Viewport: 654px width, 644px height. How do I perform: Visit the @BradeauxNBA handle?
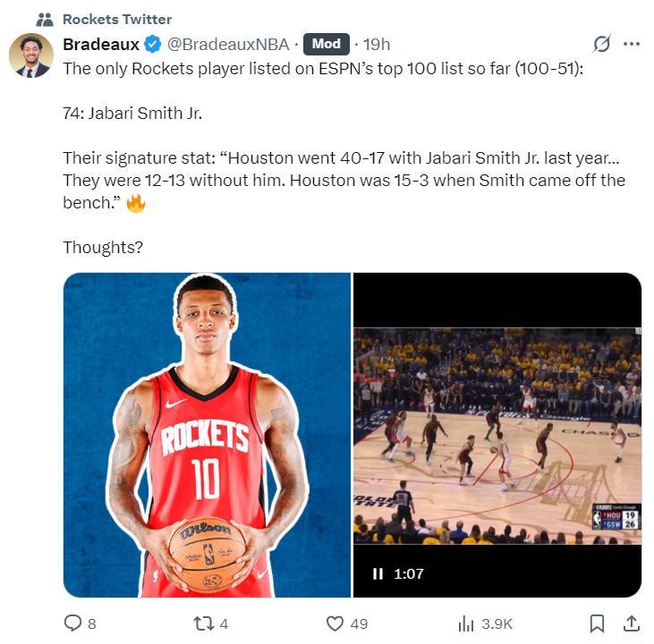coord(228,44)
